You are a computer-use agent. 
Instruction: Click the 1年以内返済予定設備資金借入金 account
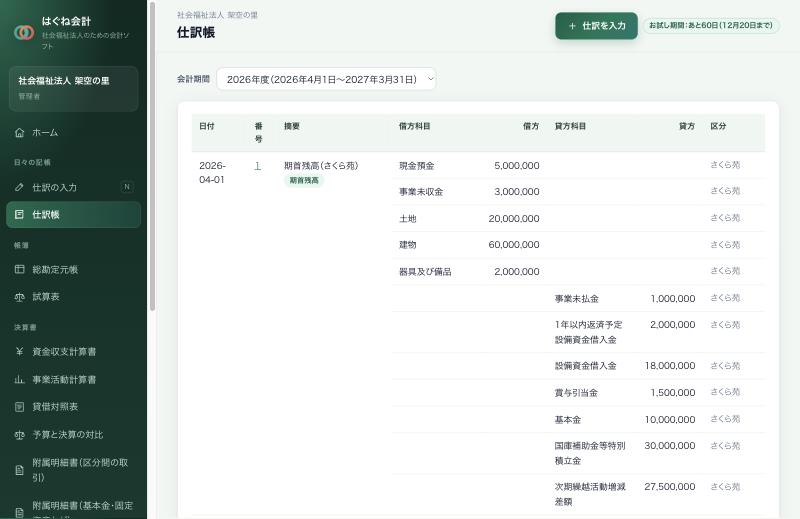(588, 332)
